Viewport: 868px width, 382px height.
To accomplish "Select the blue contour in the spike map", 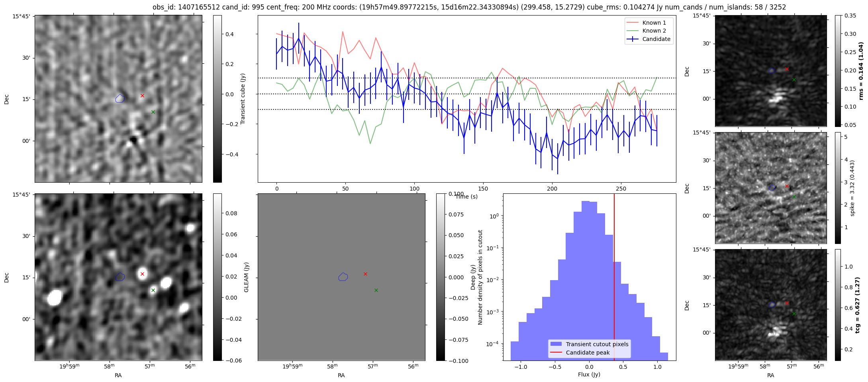I will click(772, 187).
